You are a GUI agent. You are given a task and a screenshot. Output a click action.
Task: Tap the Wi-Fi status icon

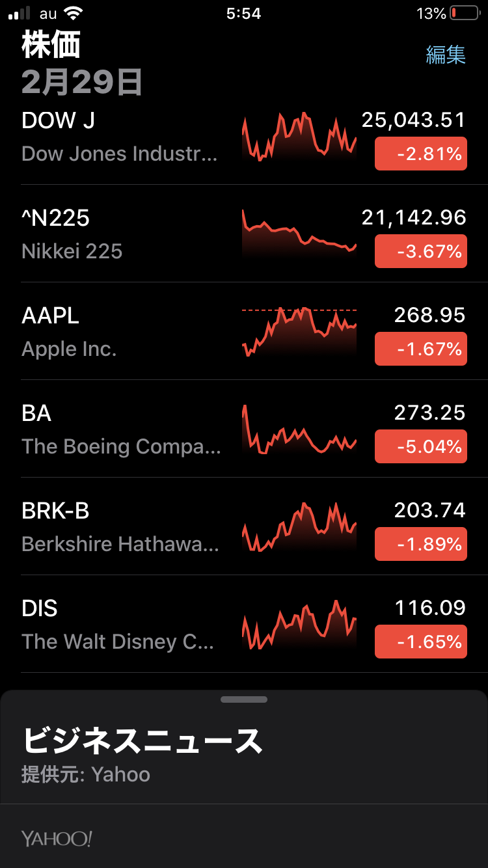tap(74, 13)
